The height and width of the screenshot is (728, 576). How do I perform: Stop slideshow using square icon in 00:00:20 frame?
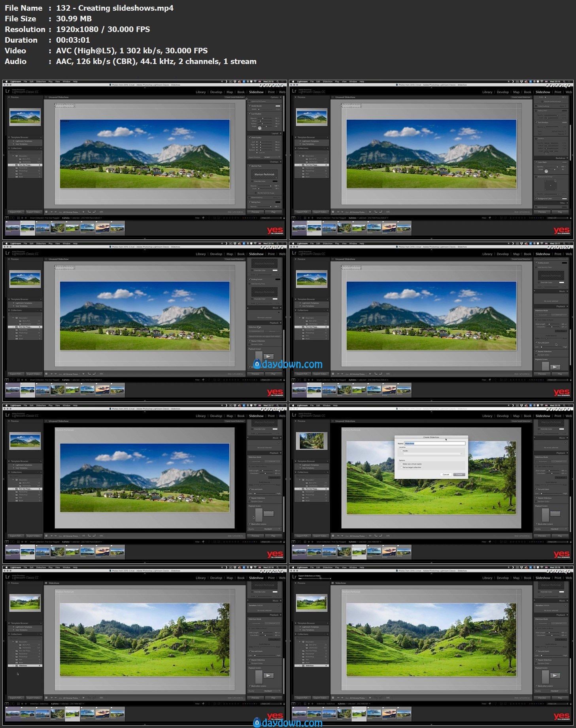(46, 212)
